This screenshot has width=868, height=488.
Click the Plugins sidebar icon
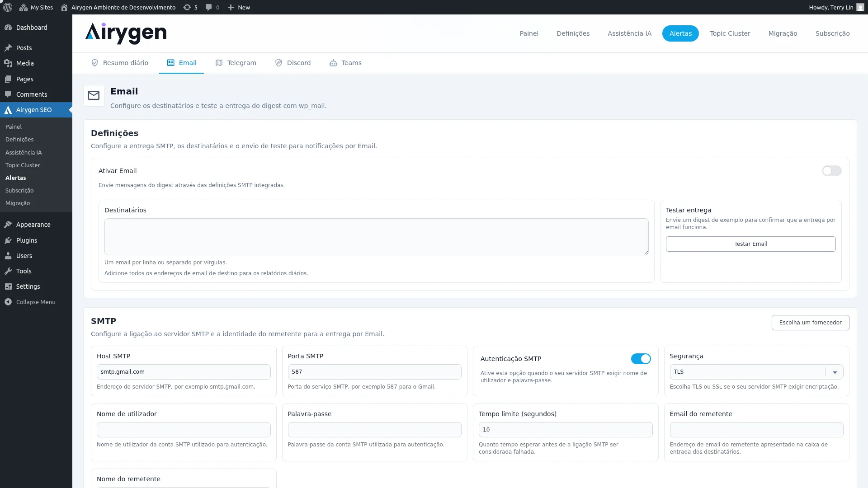pos(8,240)
